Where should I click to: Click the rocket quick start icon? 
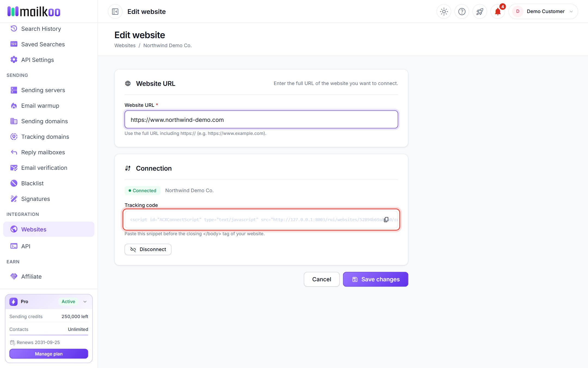(x=480, y=11)
